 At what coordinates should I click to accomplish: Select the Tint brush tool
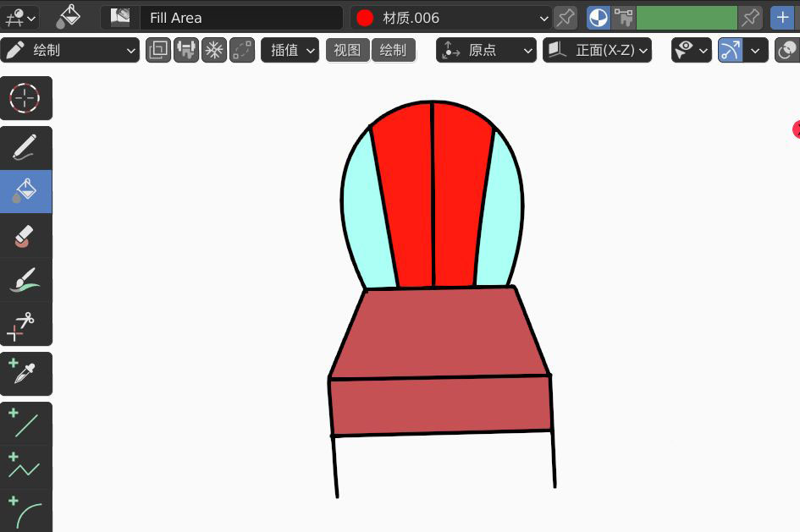(25, 280)
